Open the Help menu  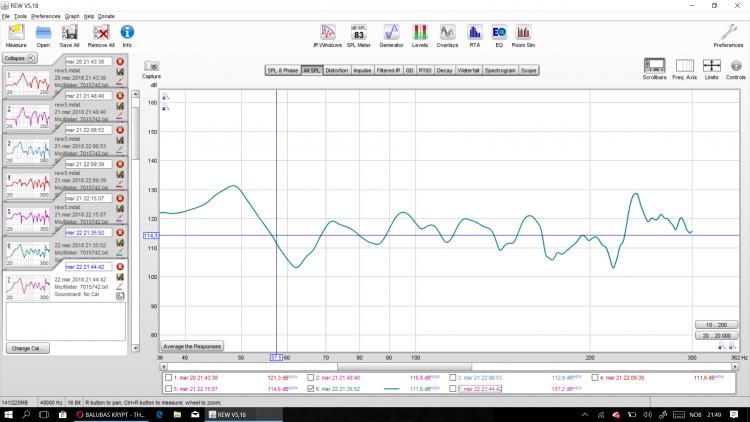coord(89,16)
